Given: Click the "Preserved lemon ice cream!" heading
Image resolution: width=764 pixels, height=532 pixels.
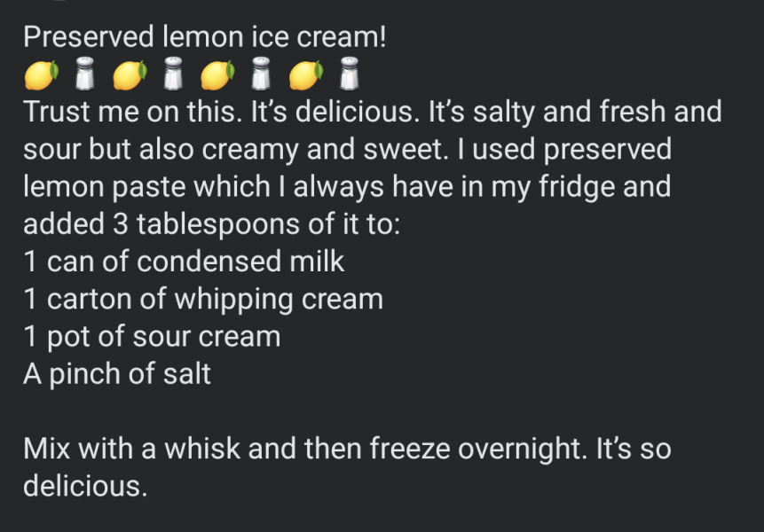Looking at the screenshot, I should [205, 37].
